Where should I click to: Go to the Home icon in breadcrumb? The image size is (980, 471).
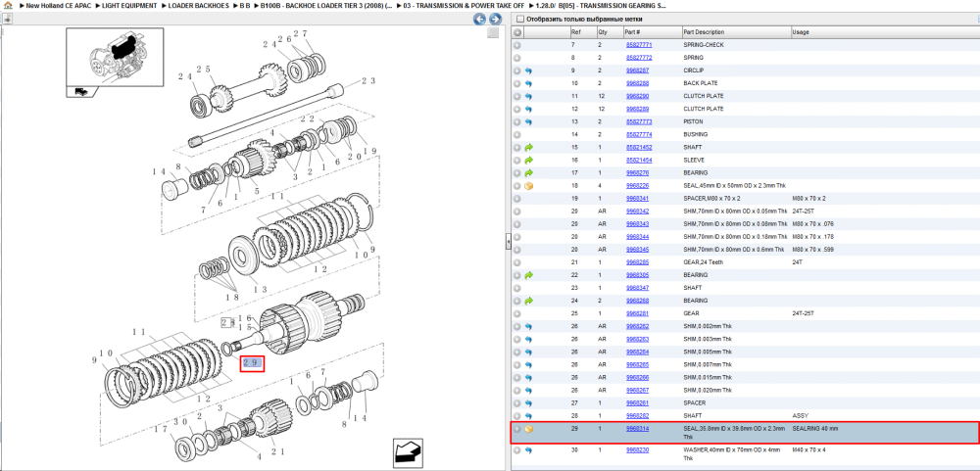point(8,5)
